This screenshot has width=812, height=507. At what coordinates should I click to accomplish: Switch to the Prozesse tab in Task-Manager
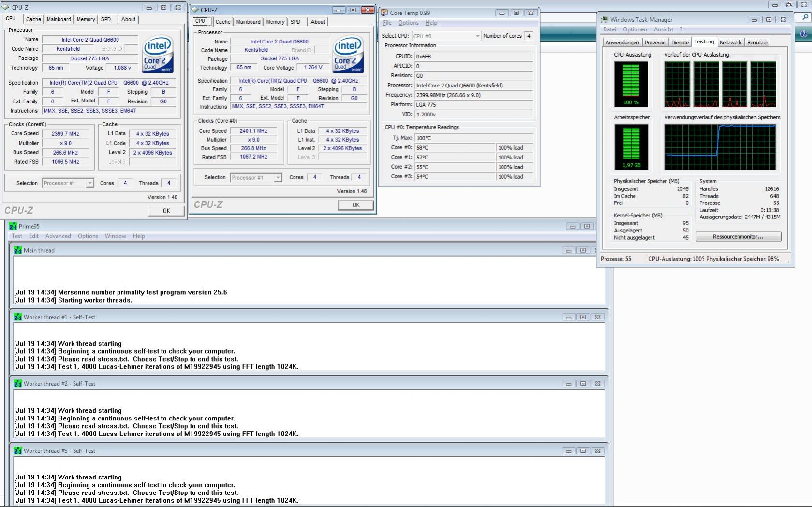655,43
